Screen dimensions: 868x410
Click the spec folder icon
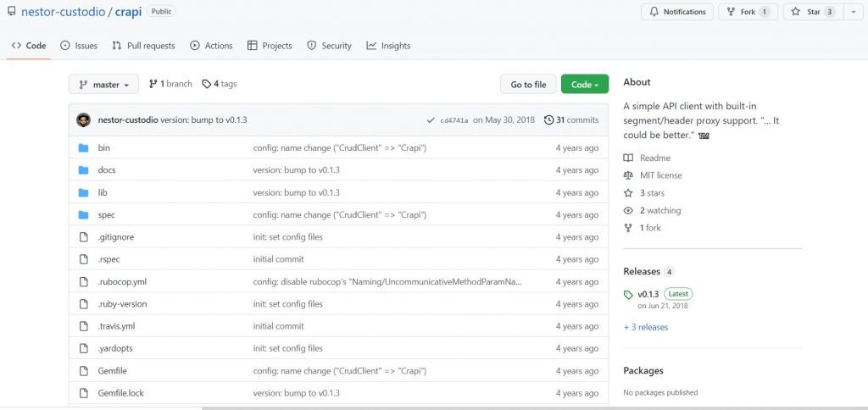(84, 214)
